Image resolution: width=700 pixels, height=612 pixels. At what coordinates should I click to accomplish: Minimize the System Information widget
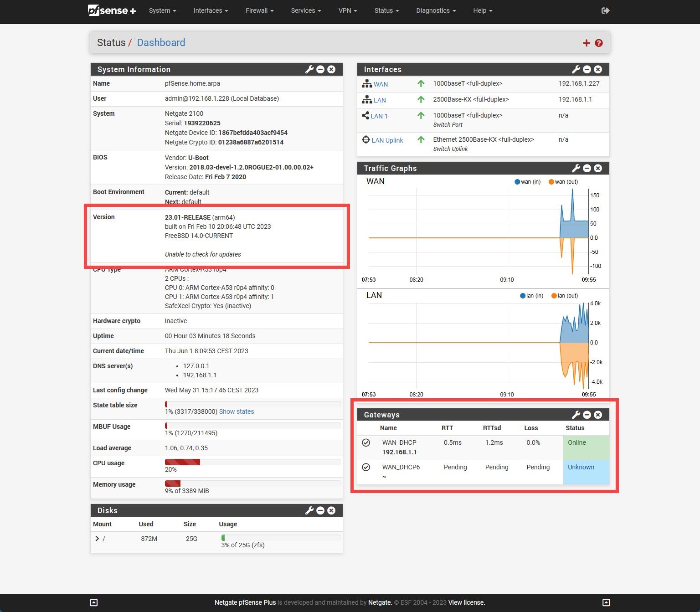click(x=320, y=69)
